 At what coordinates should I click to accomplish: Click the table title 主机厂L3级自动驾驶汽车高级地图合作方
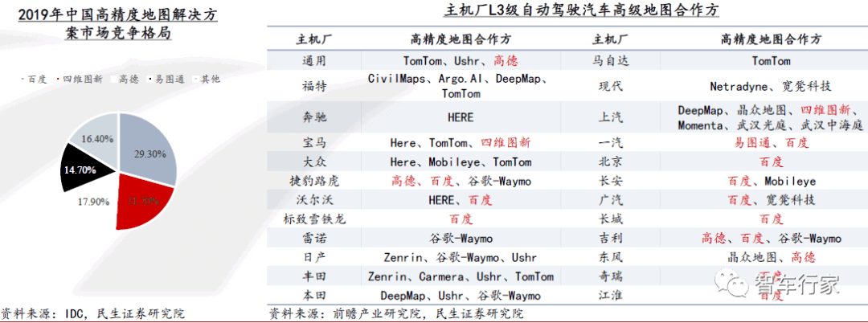pyautogui.click(x=567, y=10)
